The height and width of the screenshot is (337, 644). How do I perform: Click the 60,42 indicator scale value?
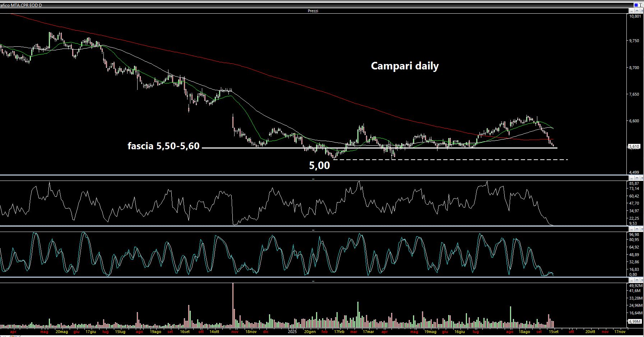[634, 196]
